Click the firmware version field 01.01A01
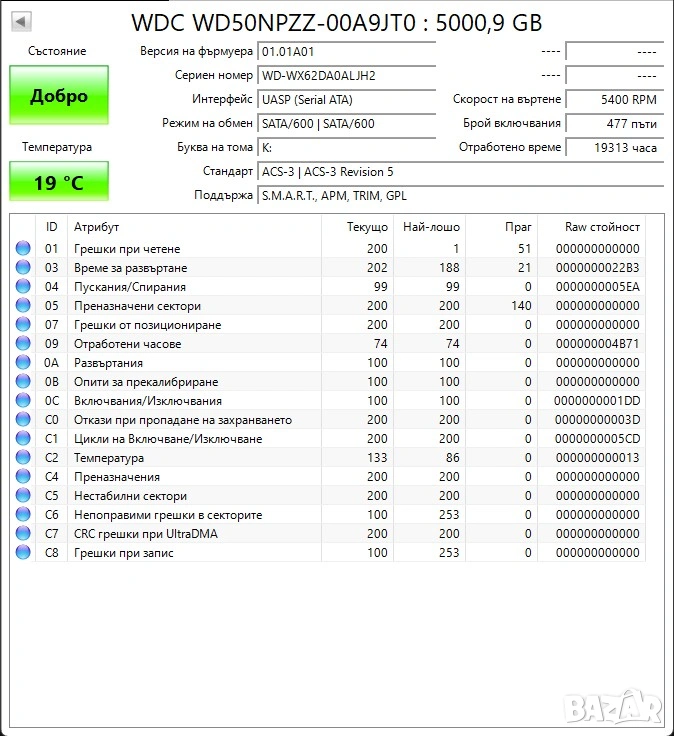Viewport: 674px width, 736px height. (346, 51)
